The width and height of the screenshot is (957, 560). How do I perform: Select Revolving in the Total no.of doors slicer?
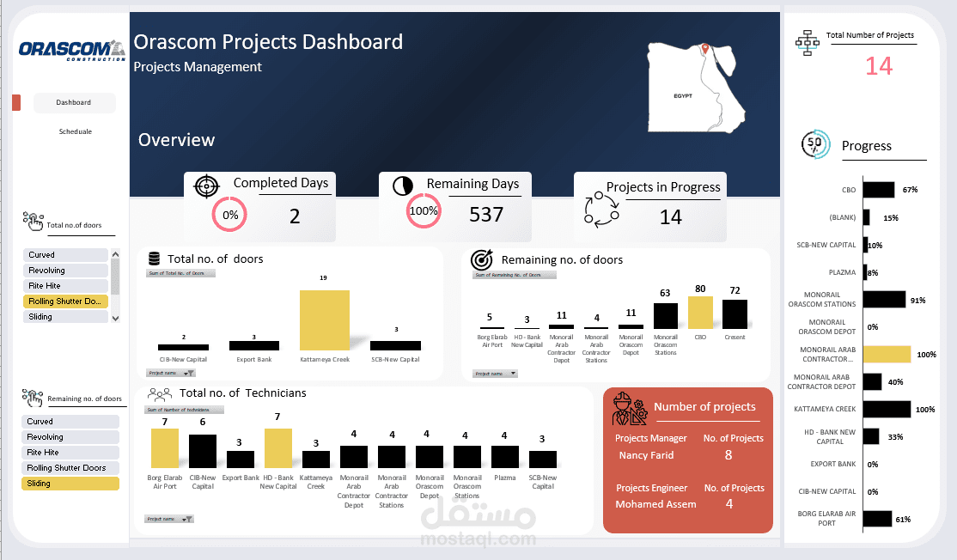(x=65, y=271)
